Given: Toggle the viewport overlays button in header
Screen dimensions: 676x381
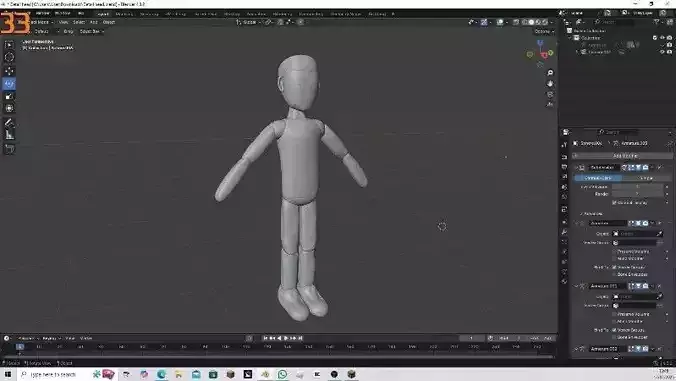Looking at the screenshot, I should [500, 22].
